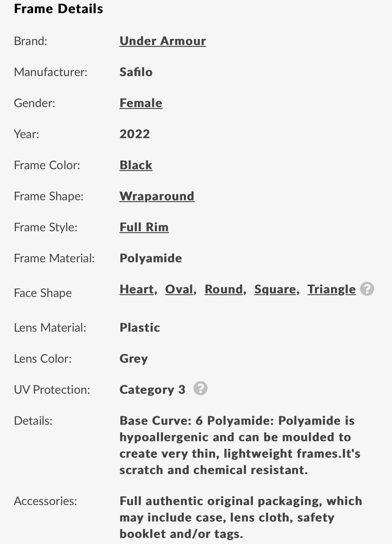392x544 pixels.
Task: Open the Under Armour brand link
Action: tap(163, 41)
